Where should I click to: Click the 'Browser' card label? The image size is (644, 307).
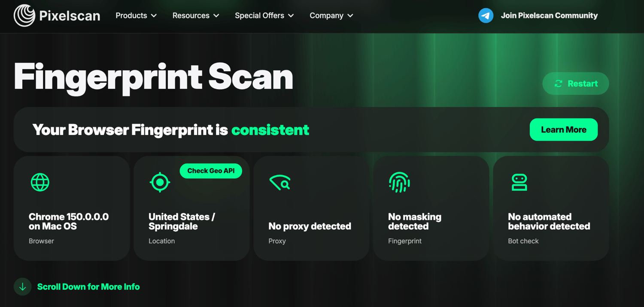41,241
